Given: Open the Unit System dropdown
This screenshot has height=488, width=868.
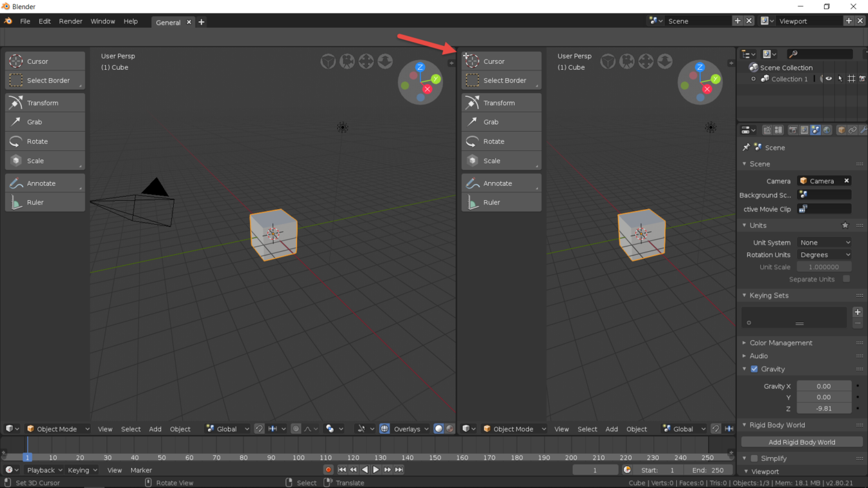Looking at the screenshot, I should [x=824, y=243].
